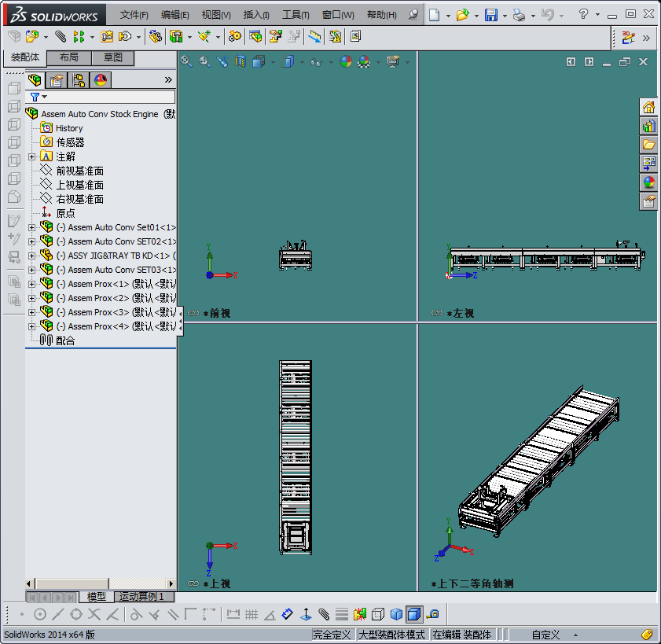Open the FeatureManager design tree tab
Viewport: 661px width, 644px height.
click(35, 79)
